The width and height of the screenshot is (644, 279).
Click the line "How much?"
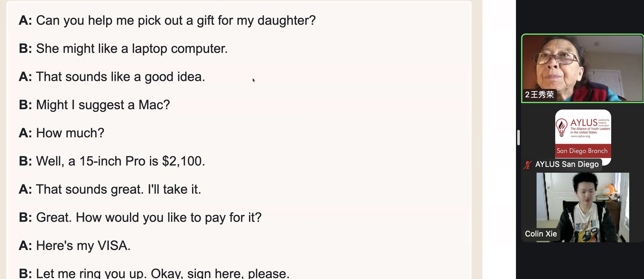tap(61, 133)
